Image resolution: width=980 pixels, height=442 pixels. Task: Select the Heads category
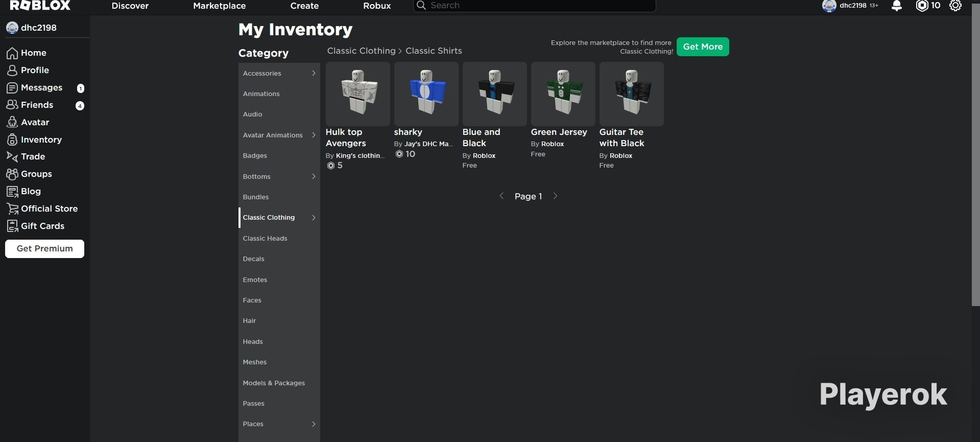[279, 341]
